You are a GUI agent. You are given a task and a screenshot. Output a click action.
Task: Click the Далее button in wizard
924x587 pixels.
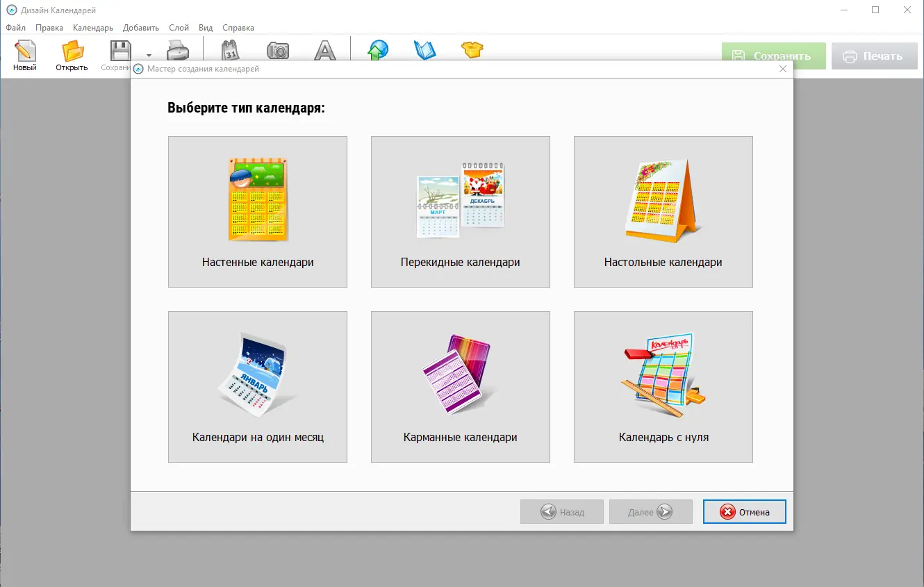click(x=651, y=512)
